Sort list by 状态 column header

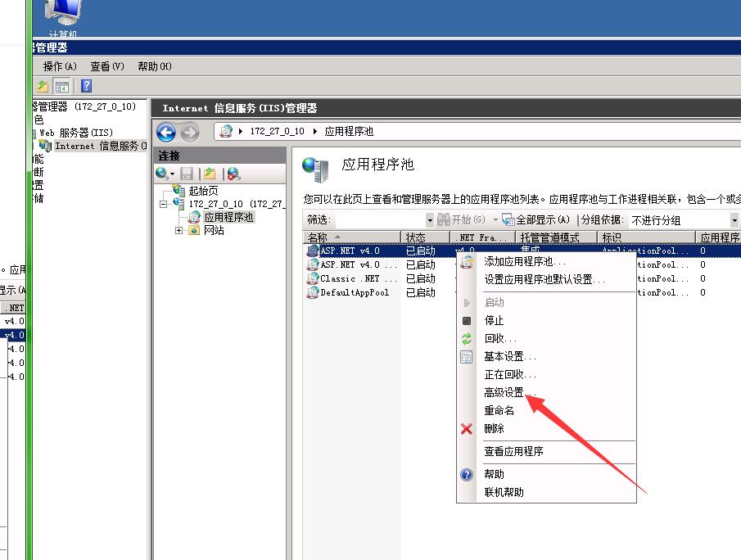416,237
